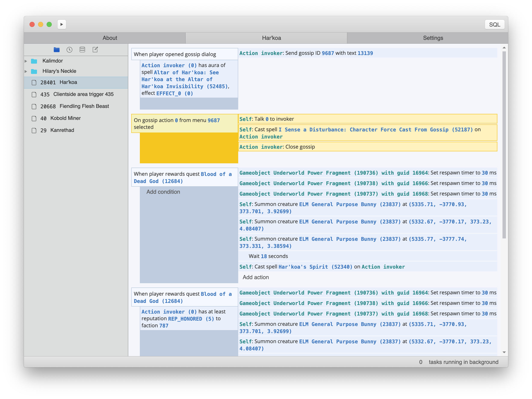Viewport: 532px width, 399px height.
Task: Click the yellow highlighted condition block
Action: pyautogui.click(x=189, y=148)
